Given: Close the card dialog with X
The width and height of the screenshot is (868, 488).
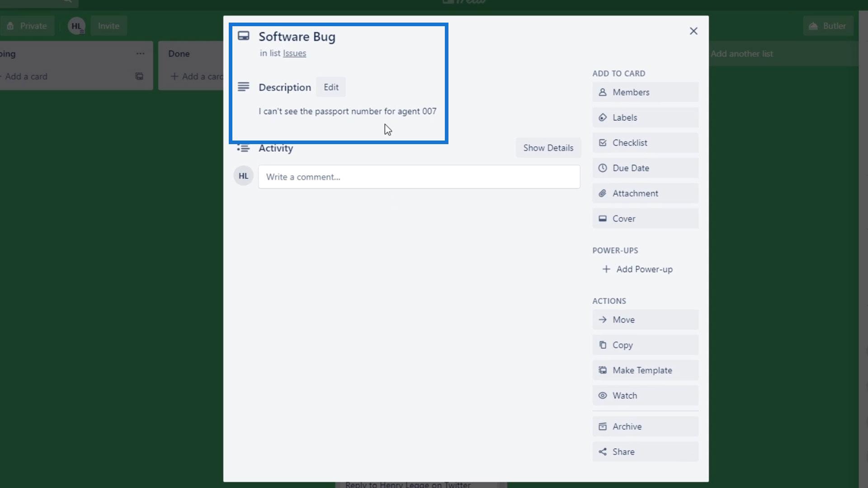Looking at the screenshot, I should (x=693, y=31).
